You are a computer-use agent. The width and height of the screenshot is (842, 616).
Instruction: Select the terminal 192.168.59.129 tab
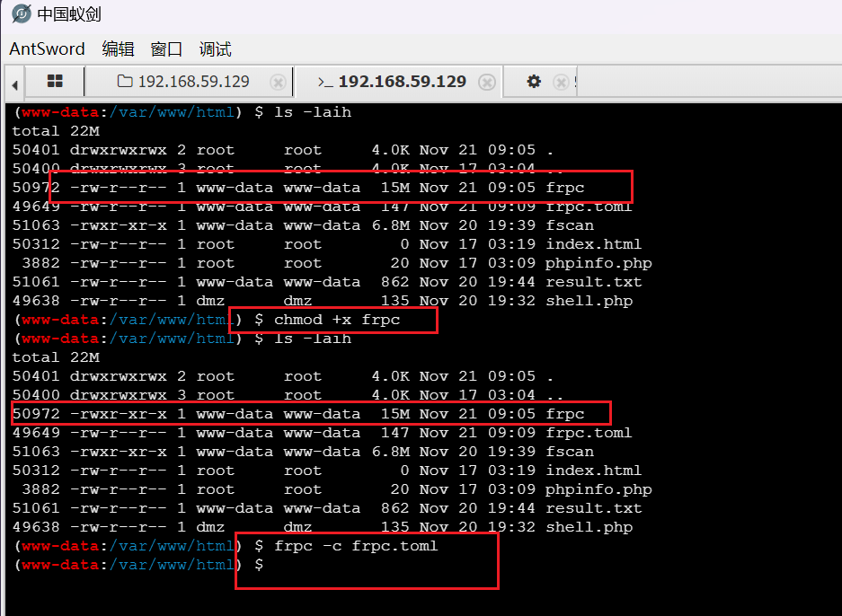[x=402, y=82]
